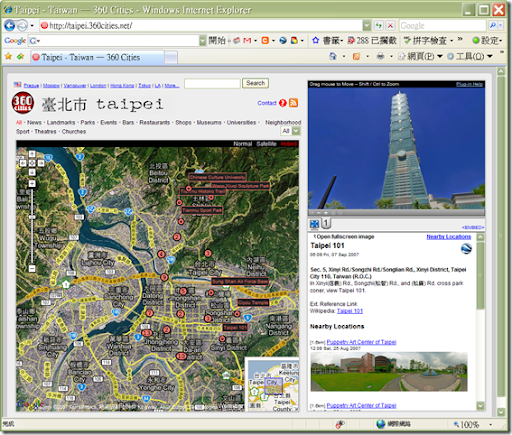Open the 網頁(P) Page menu dropdown
This screenshot has width=512, height=435.
[440, 56]
